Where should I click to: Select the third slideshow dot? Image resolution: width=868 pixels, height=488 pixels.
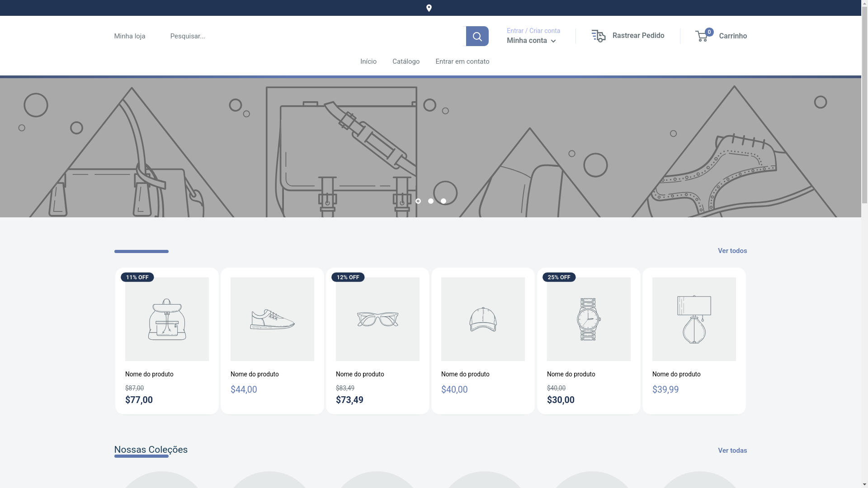tap(443, 201)
